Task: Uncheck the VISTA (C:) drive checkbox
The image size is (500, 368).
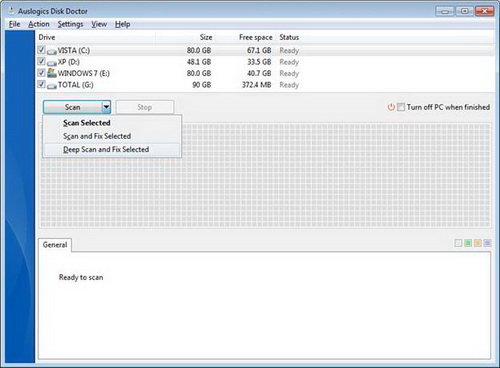Action: point(41,50)
